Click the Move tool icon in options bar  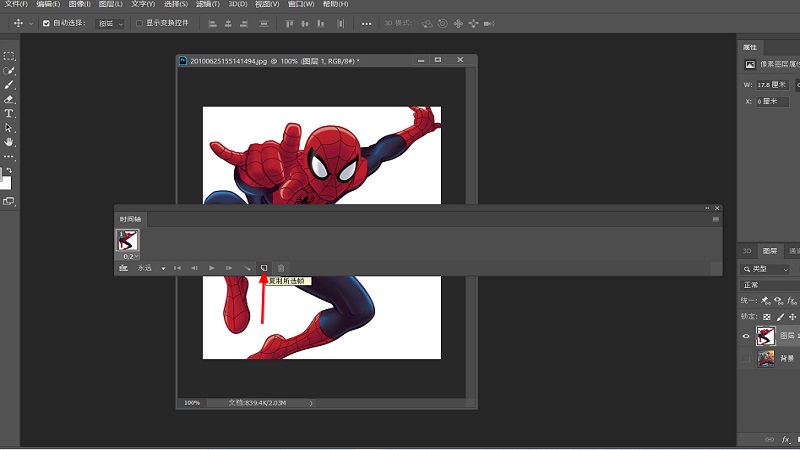pyautogui.click(x=18, y=23)
